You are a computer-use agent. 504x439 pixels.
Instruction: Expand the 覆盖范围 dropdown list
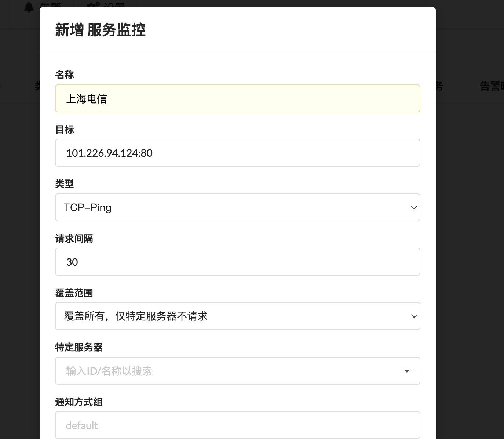click(x=237, y=316)
